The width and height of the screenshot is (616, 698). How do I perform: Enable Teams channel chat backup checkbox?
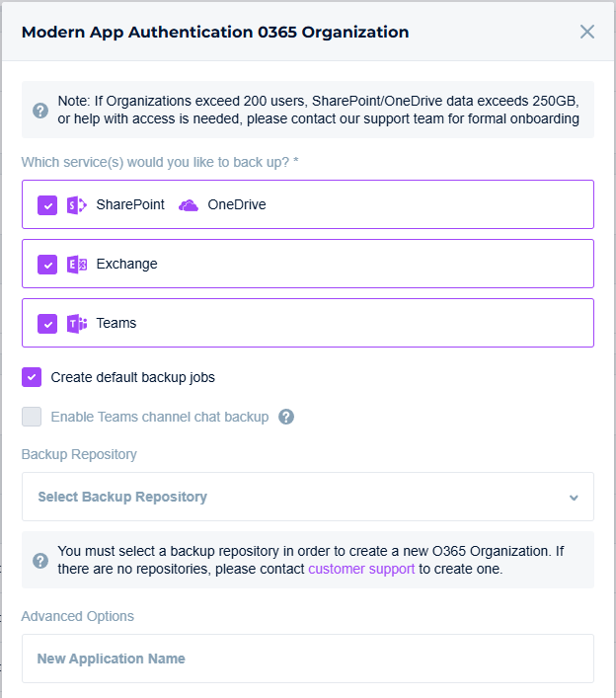point(32,417)
